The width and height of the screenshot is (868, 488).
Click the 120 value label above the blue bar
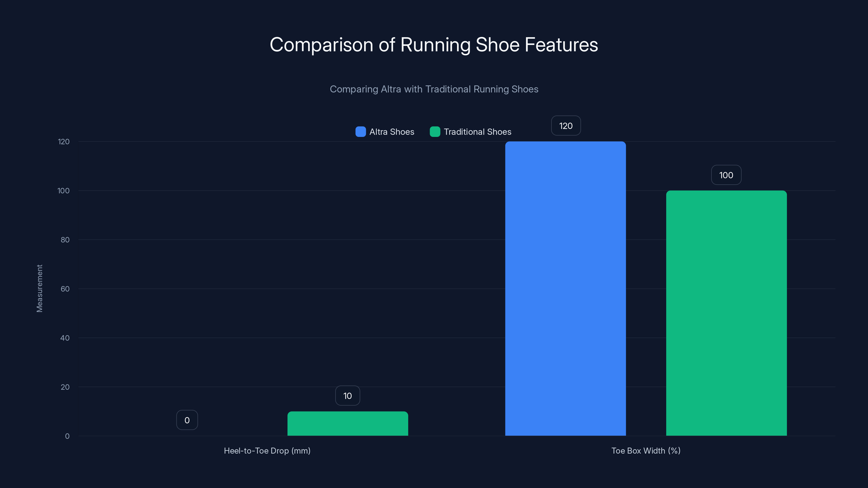565,126
